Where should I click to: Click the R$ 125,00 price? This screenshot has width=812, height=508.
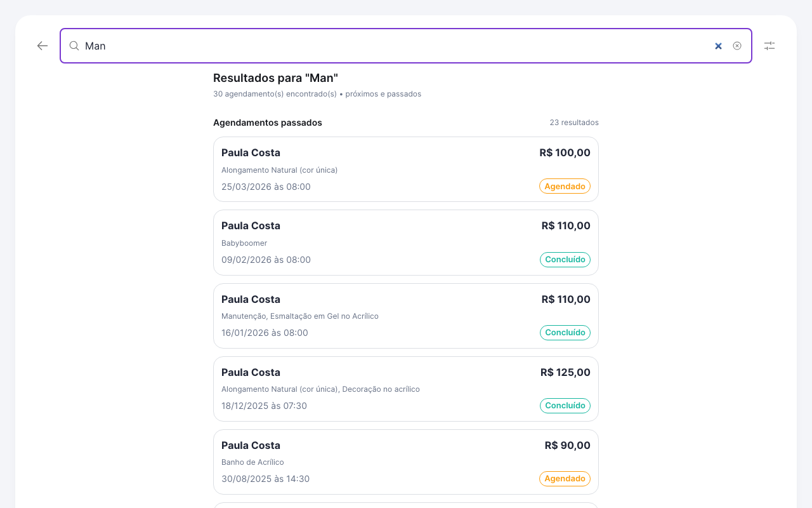tap(565, 372)
